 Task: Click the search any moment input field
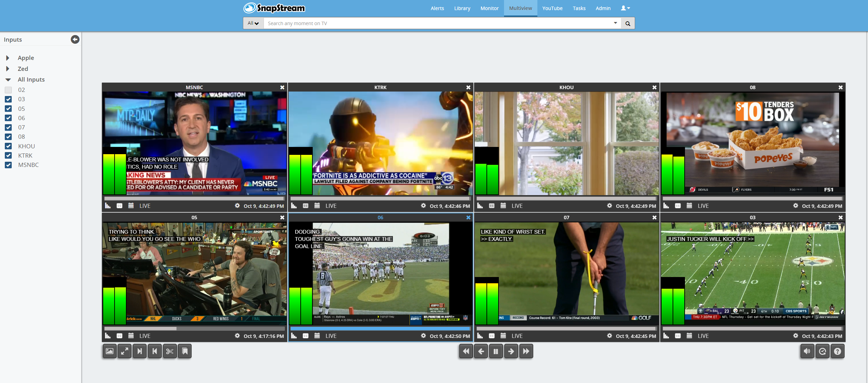pos(437,23)
